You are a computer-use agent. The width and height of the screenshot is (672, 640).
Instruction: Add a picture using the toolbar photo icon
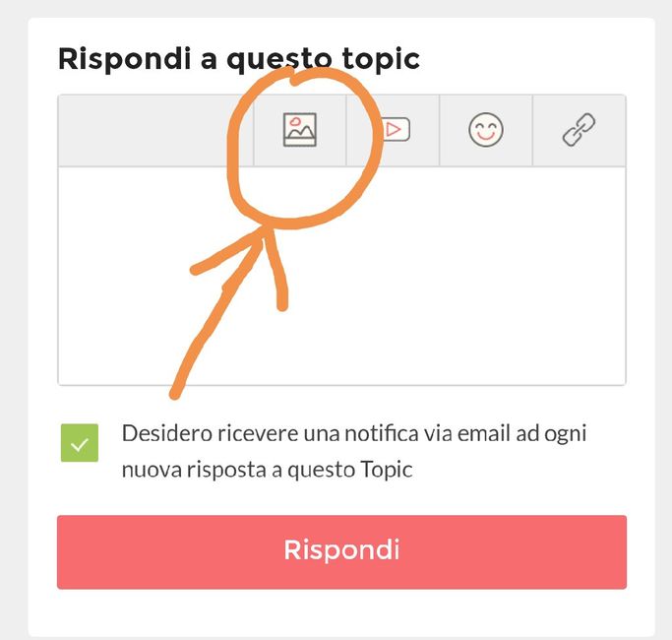pos(300,130)
